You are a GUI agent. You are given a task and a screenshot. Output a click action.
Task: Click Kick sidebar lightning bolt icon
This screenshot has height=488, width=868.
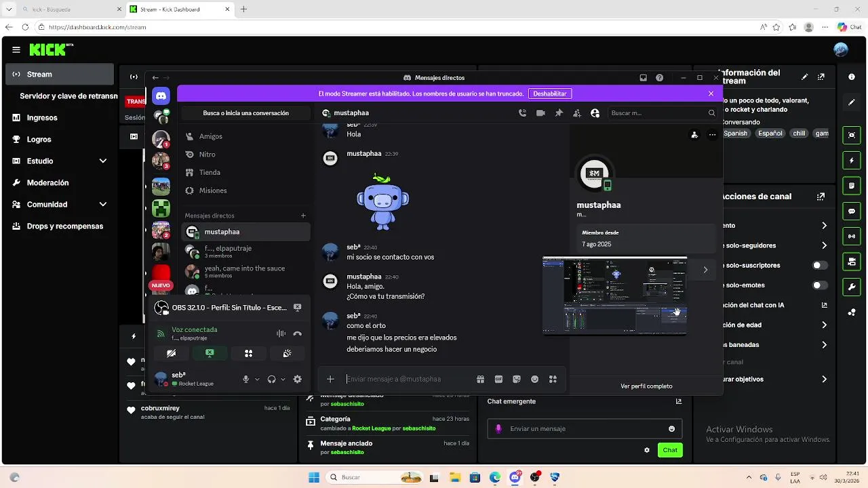click(852, 161)
